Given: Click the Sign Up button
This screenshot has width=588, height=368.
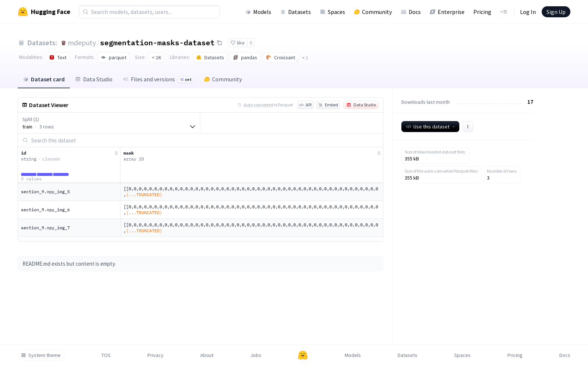Looking at the screenshot, I should 556,12.
